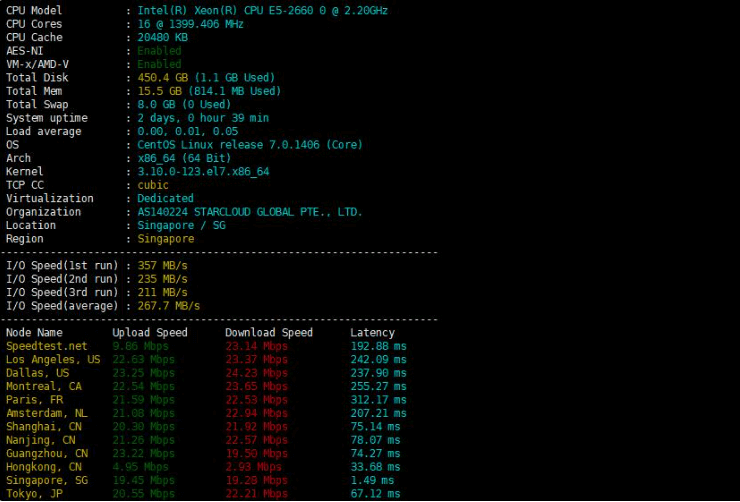Screen dimensions: 740x502
Task: Click the Paris, FR node name
Action: 34,400
